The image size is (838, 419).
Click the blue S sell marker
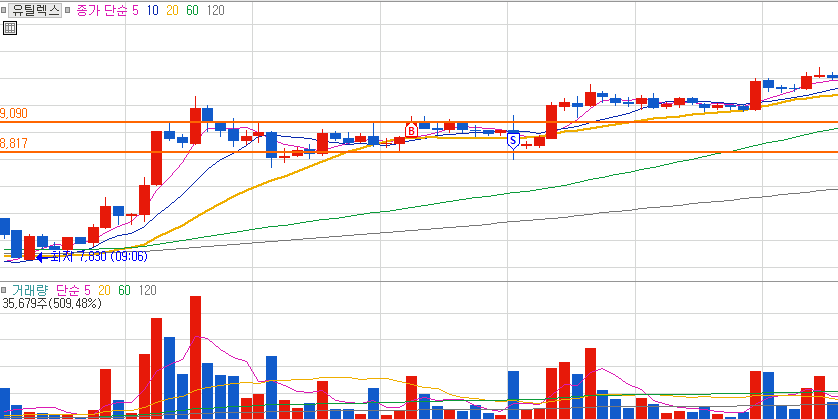(513, 141)
